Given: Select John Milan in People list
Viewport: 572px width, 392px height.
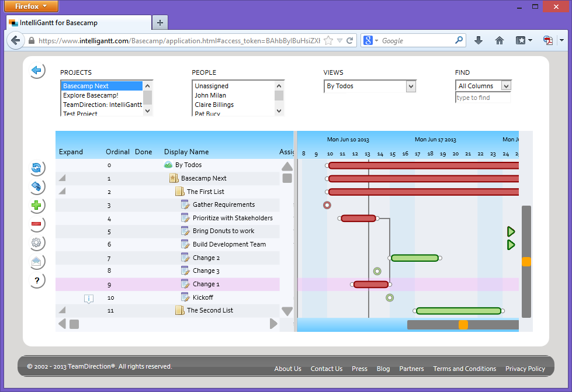Looking at the screenshot, I should [234, 95].
